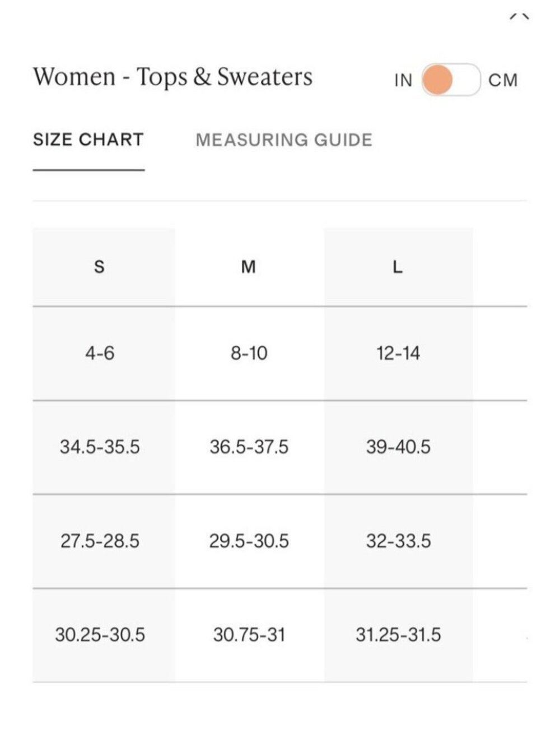
Task: Click the 36.5-37.5 measurement cell
Action: (249, 447)
